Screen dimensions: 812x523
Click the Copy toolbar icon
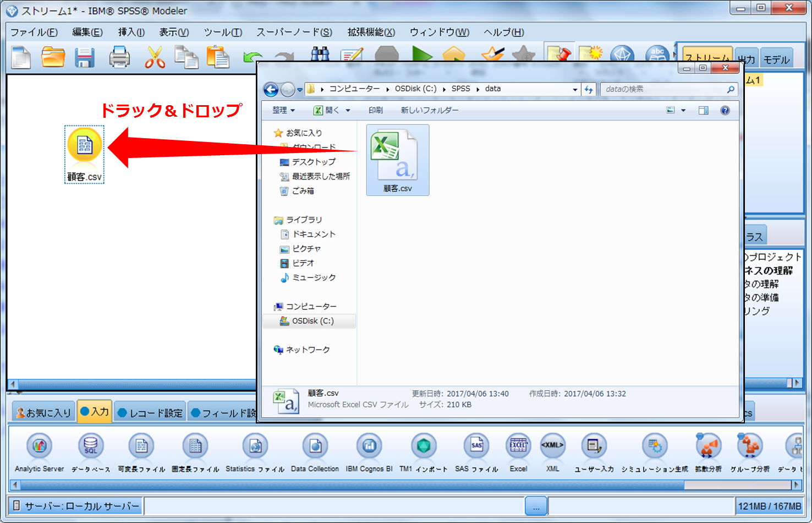click(186, 57)
